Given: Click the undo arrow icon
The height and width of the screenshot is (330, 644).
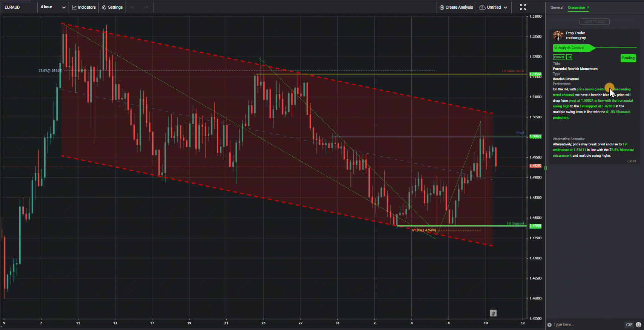Looking at the screenshot, I should [132, 7].
